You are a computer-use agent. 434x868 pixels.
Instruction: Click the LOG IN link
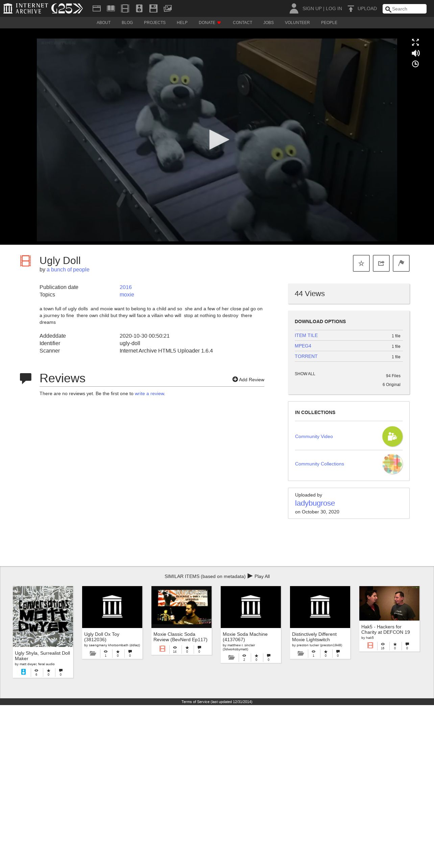click(334, 8)
